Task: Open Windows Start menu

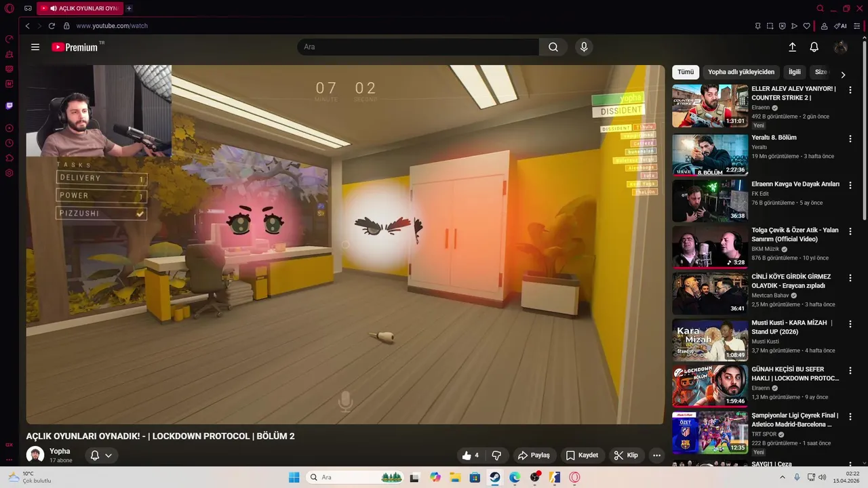Action: pyautogui.click(x=294, y=477)
